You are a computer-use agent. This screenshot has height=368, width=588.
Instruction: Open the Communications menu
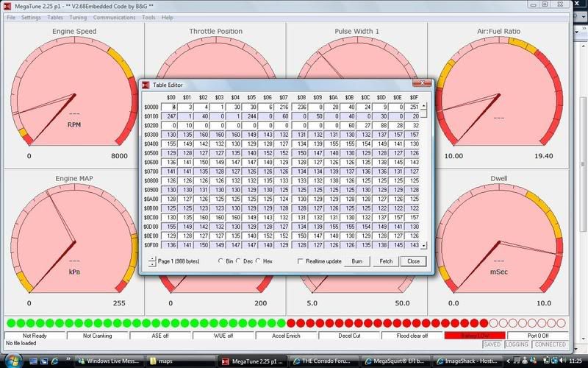(x=114, y=17)
